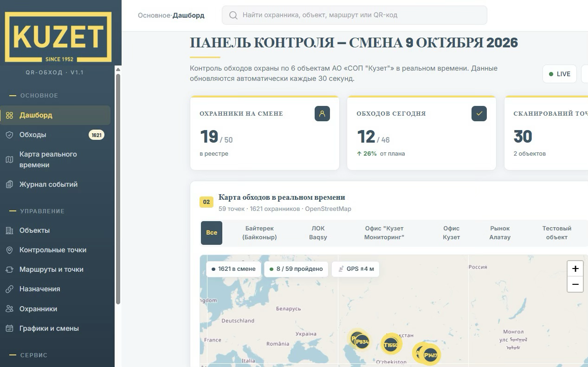
Task: Click the Охранники на смене card
Action: pos(265,133)
